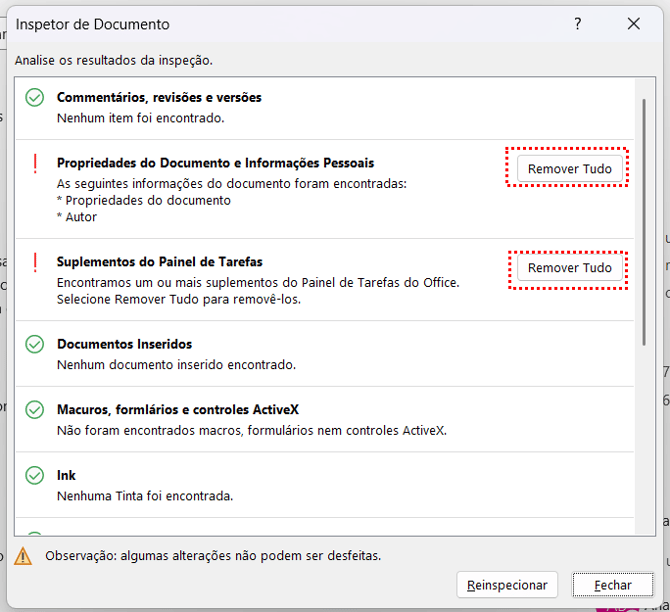Select the Propriedades do Documento e Informações Pessoais heading
The width and height of the screenshot is (670, 612).
(x=215, y=163)
